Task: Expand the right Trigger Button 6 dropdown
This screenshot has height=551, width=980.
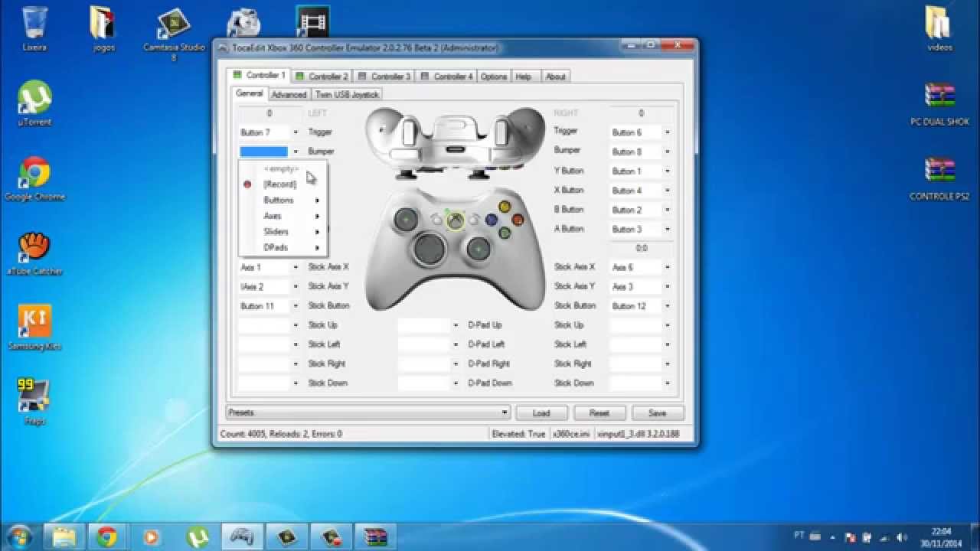Action: click(x=667, y=132)
